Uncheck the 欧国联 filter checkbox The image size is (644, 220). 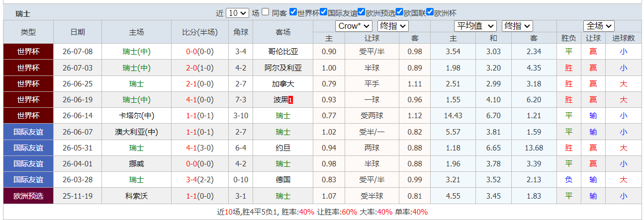[x=399, y=12]
